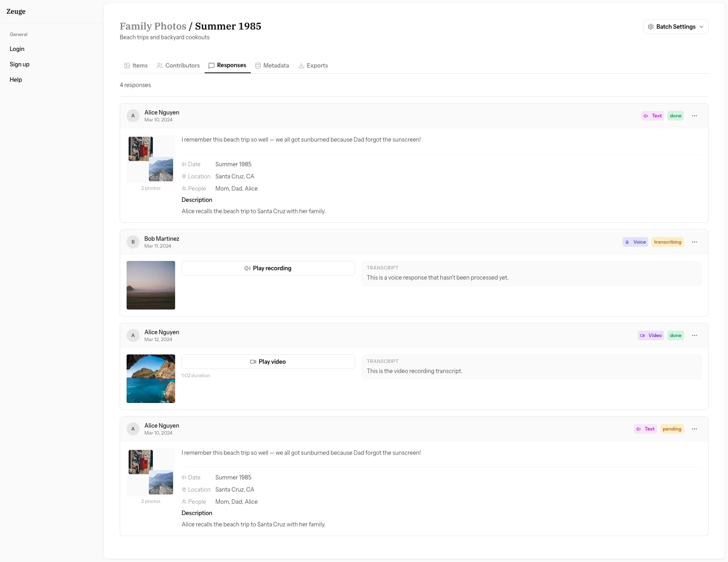Select the Metadata tab
The image size is (728, 562).
[x=272, y=66]
